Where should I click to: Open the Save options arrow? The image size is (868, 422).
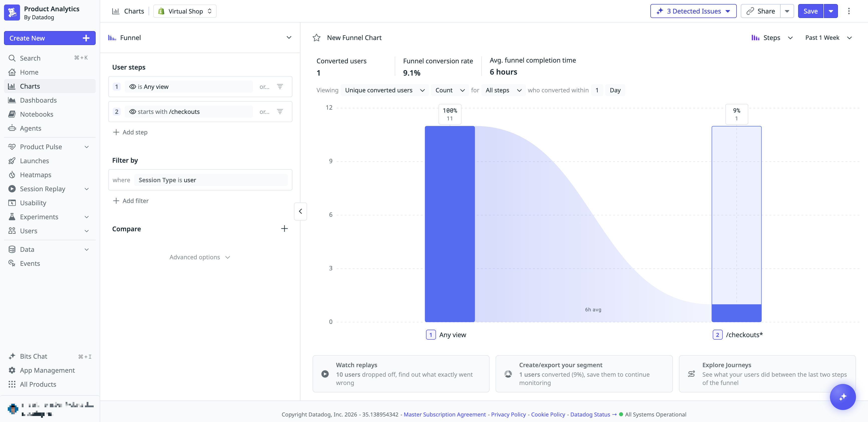[831, 11]
